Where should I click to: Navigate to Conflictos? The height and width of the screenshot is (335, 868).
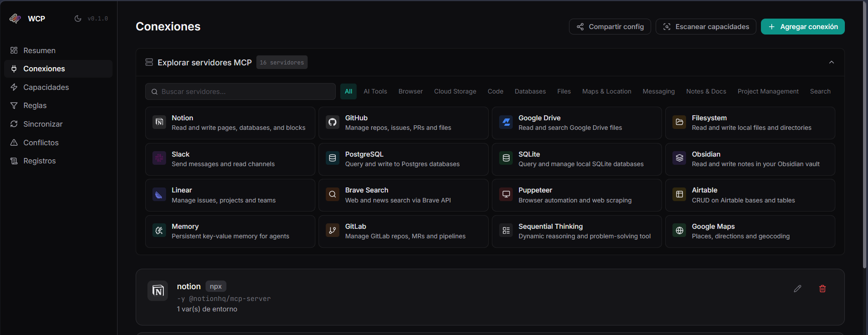(x=58, y=143)
